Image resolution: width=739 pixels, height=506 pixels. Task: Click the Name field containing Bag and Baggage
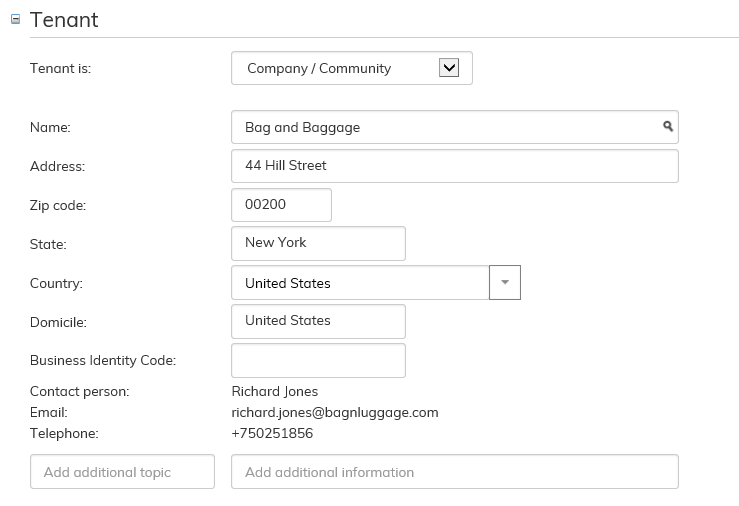[x=445, y=127]
